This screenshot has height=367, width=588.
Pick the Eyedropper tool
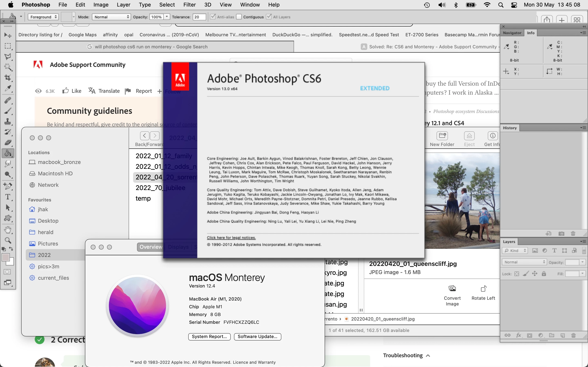(8, 89)
